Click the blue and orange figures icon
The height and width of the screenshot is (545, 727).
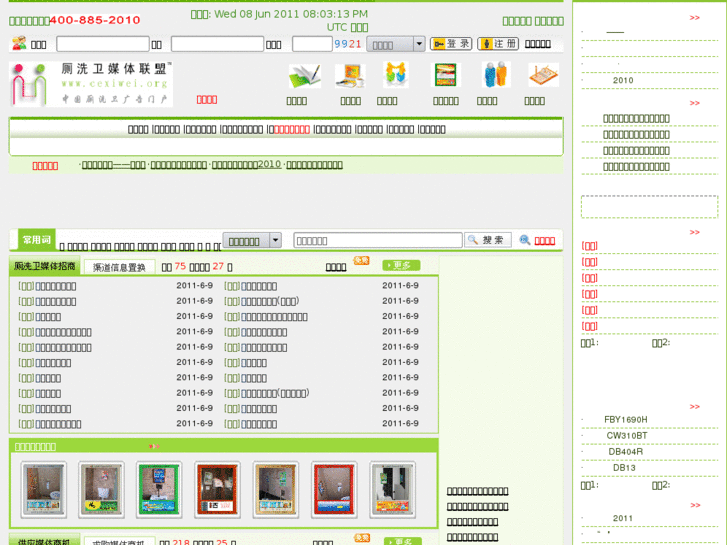[494, 76]
